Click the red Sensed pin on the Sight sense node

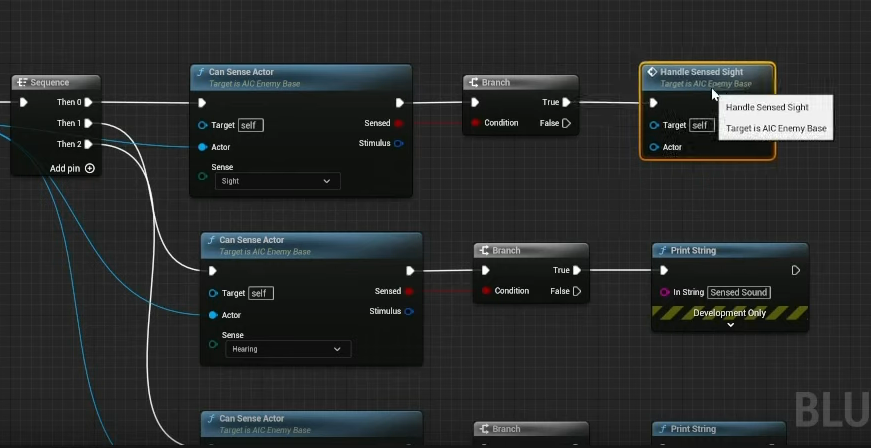point(399,123)
